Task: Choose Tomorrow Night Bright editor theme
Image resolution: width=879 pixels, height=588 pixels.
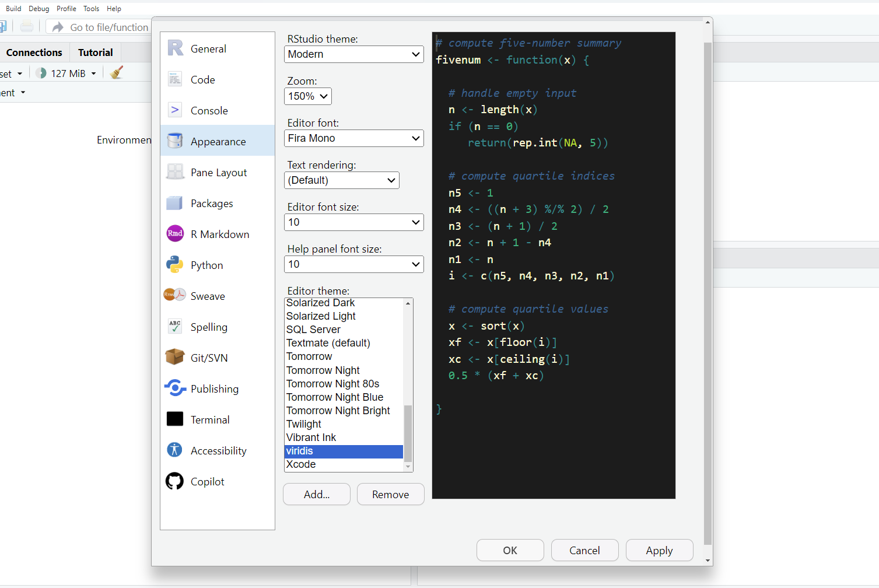Action: (x=338, y=411)
